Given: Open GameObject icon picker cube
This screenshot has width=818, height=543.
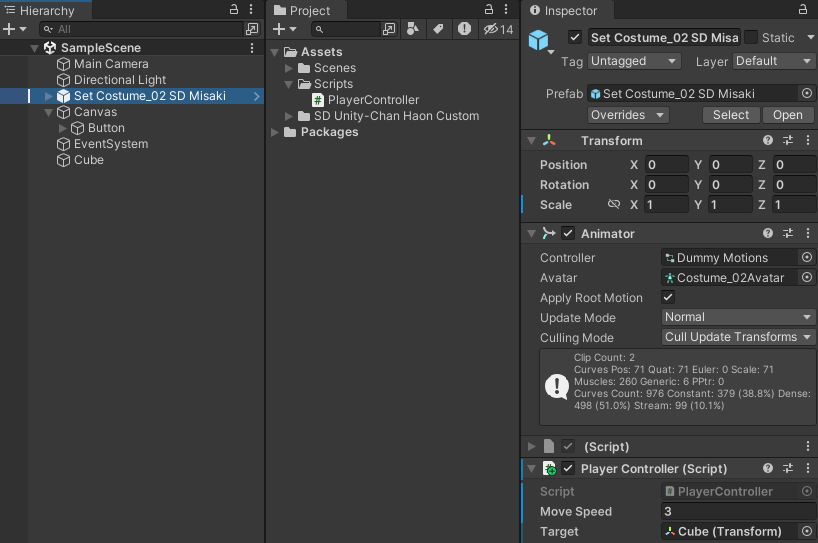Looking at the screenshot, I should tap(540, 41).
